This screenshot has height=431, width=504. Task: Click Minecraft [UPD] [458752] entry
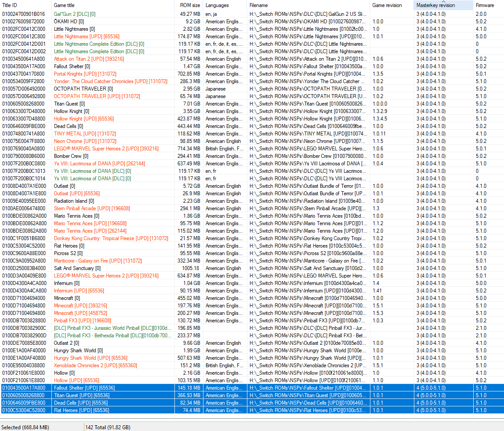coord(80,313)
